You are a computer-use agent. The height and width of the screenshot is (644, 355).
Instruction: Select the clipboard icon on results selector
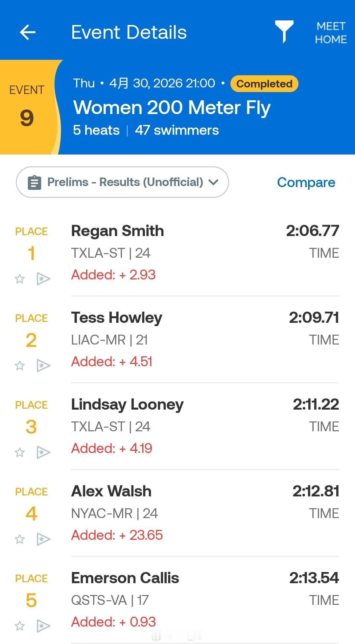(35, 182)
